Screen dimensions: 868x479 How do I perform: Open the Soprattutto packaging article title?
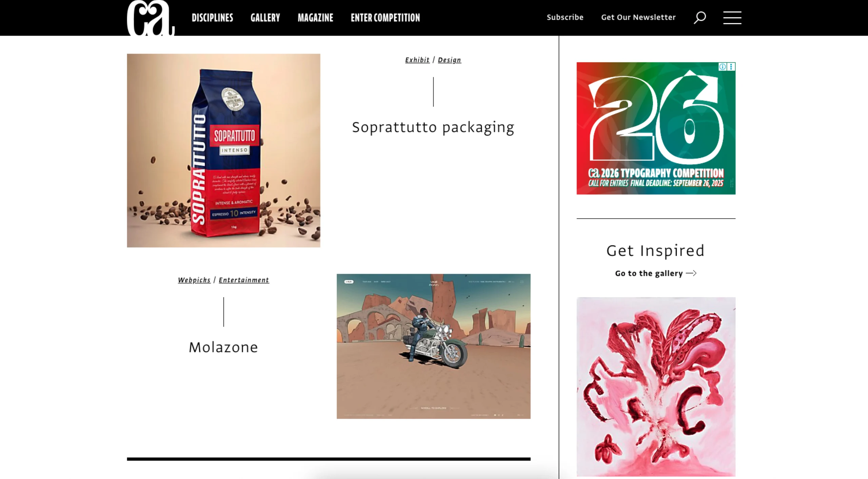[x=433, y=128]
